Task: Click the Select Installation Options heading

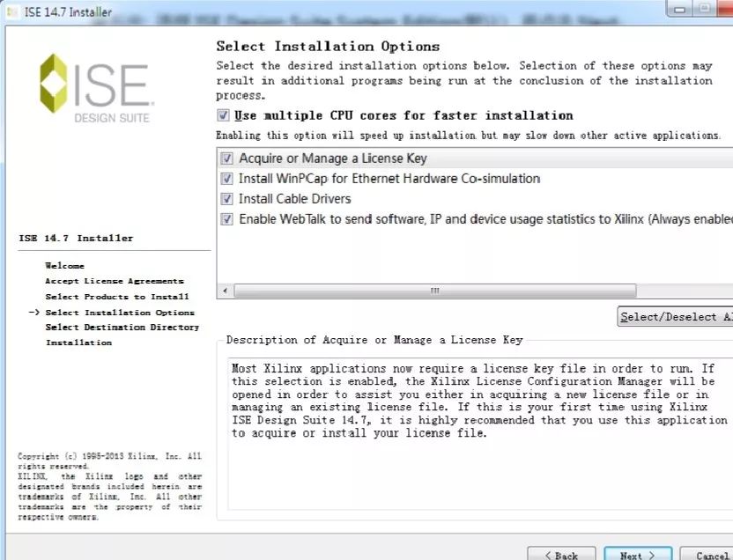Action: [328, 47]
